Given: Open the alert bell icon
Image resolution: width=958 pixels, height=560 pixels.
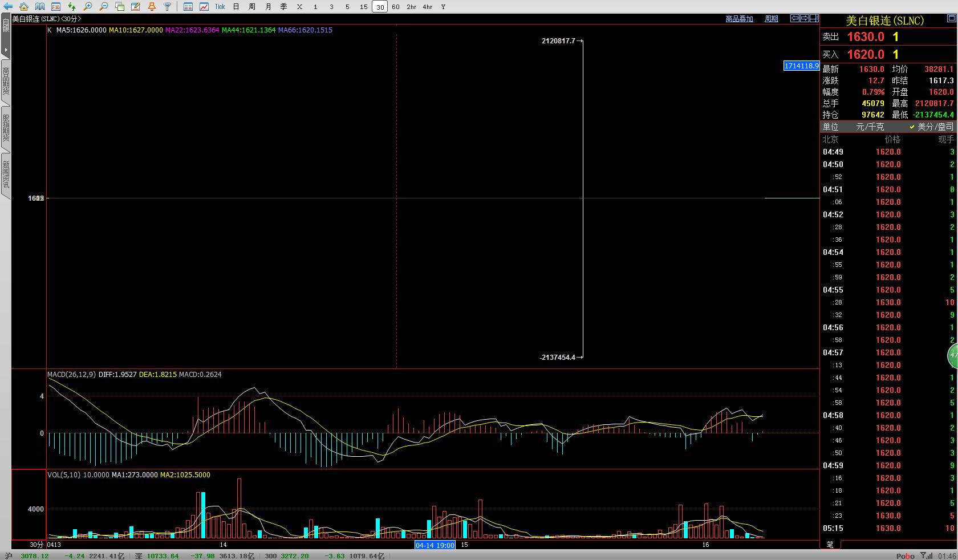Looking at the screenshot, I should click(152, 7).
